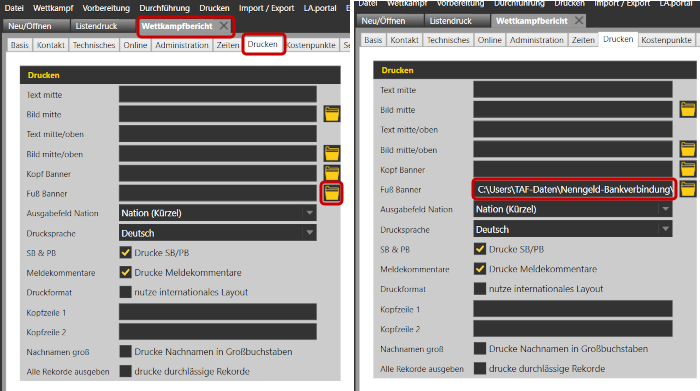Browse image file for Bild mitte in left panel
The height and width of the screenshot is (391, 700).
[x=332, y=114]
